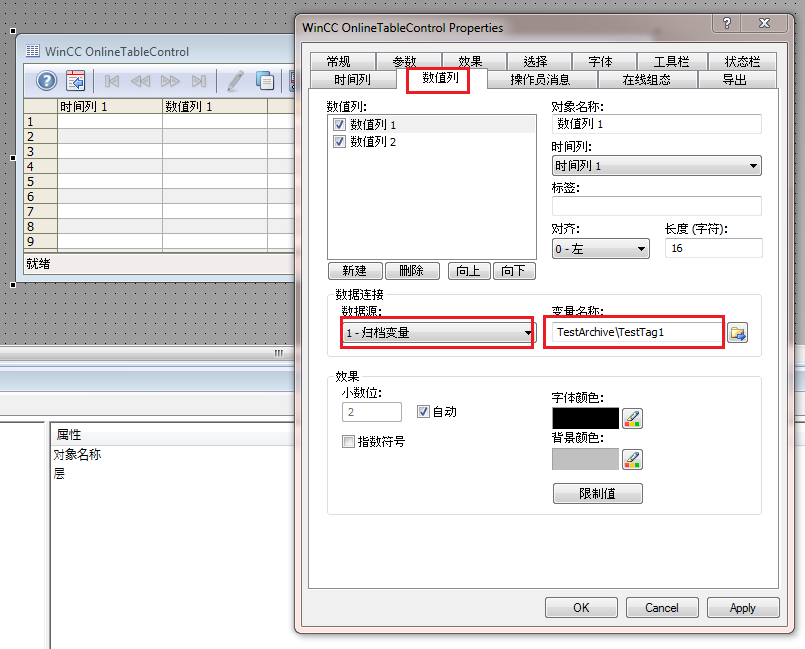Click the empty 标签 input field
Screen dimensions: 805x649
tap(657, 206)
